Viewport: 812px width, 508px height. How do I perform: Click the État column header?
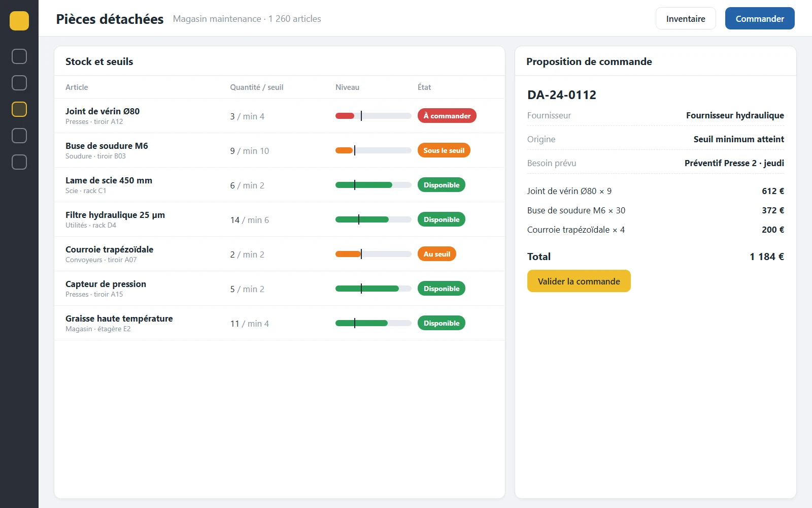(424, 87)
